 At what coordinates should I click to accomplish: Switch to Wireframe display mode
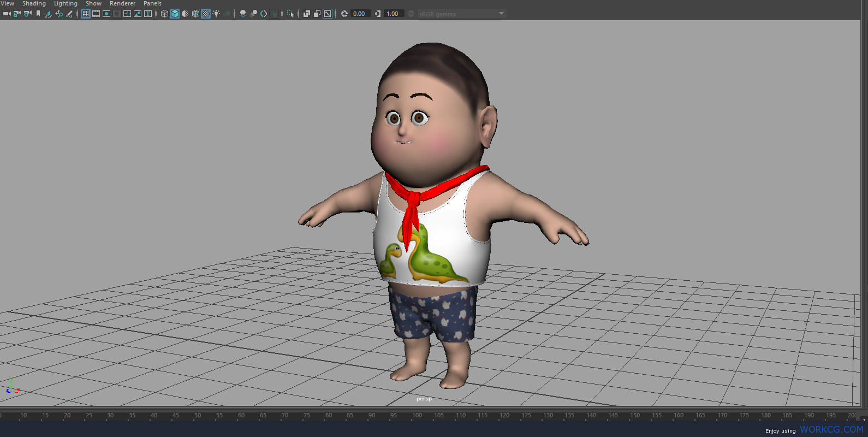[164, 14]
